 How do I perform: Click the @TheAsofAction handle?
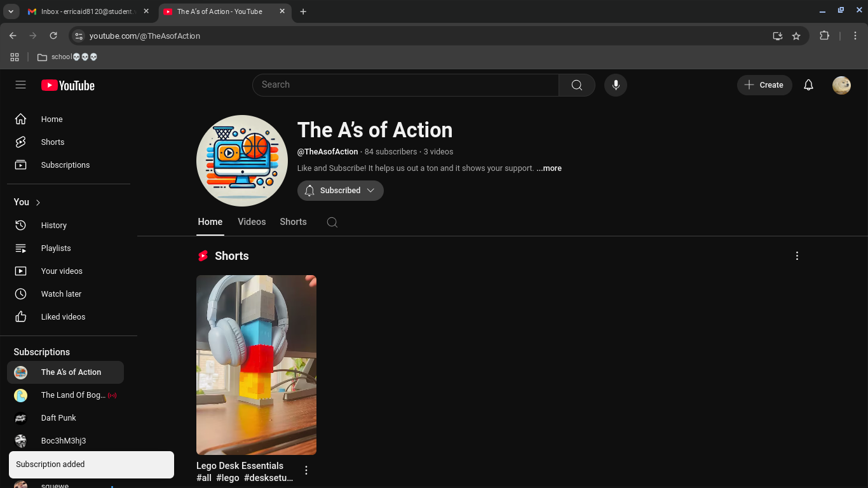[x=327, y=152]
